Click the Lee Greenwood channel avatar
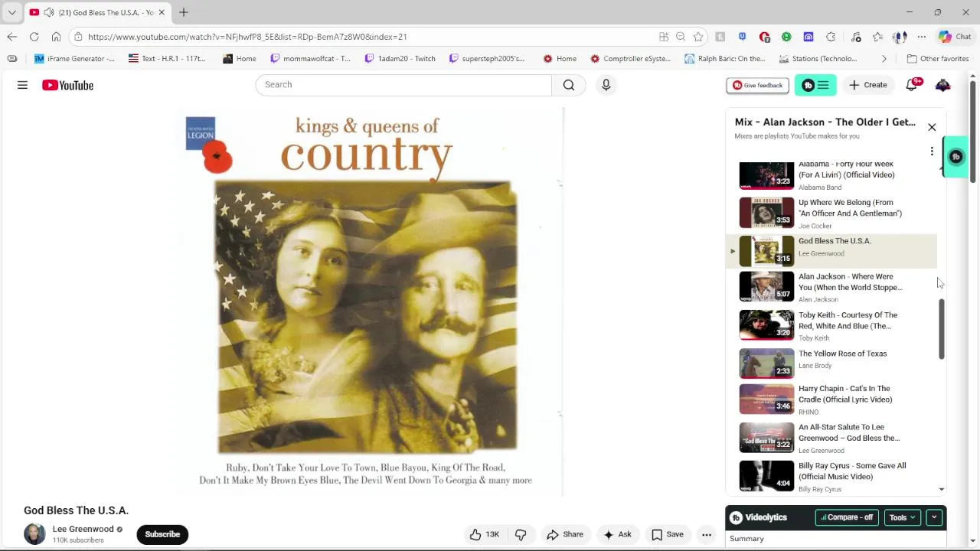Image resolution: width=980 pixels, height=551 pixels. (x=34, y=534)
